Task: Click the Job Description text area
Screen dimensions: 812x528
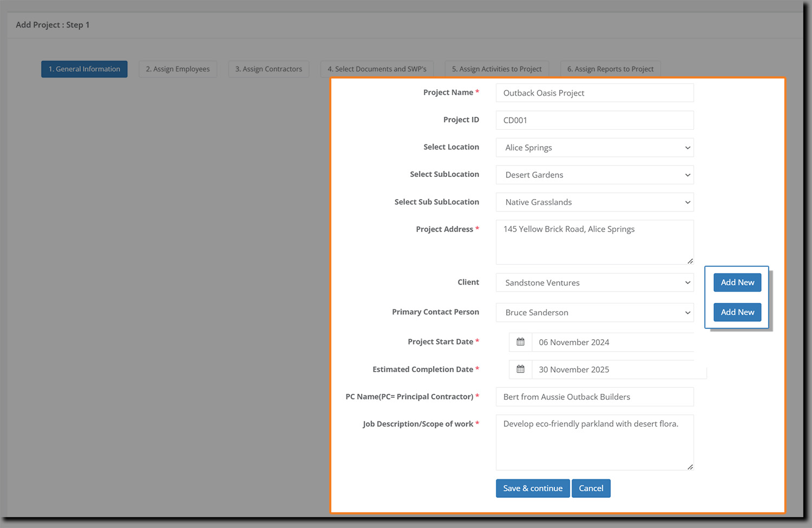Action: [x=594, y=443]
